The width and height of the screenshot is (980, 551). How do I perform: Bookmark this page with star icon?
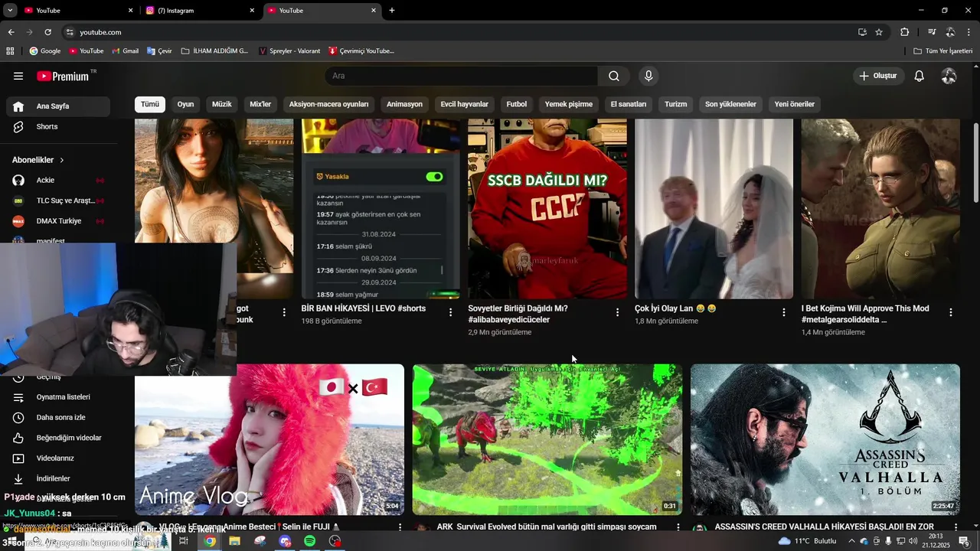[x=879, y=32]
